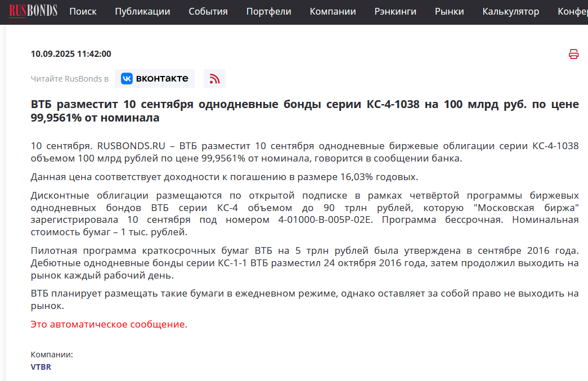Open the ВКонтакте page link
Viewport: 588px width, 381px height.
(x=155, y=78)
